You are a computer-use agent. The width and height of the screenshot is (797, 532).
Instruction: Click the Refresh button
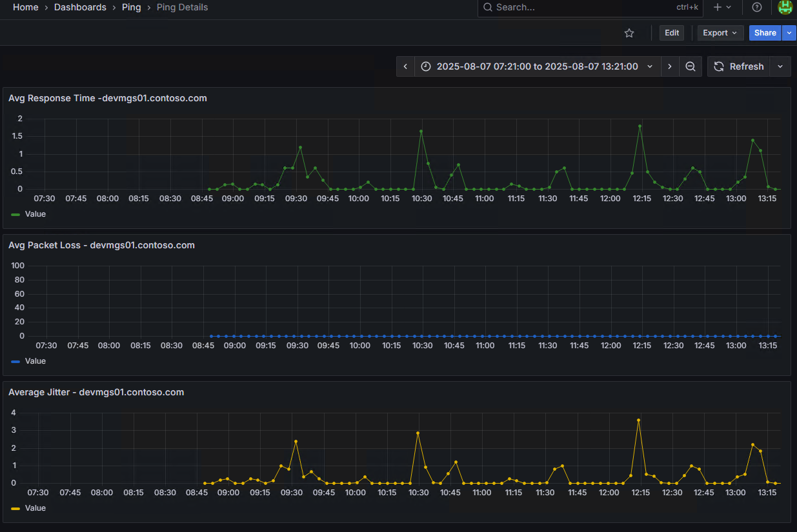[739, 66]
